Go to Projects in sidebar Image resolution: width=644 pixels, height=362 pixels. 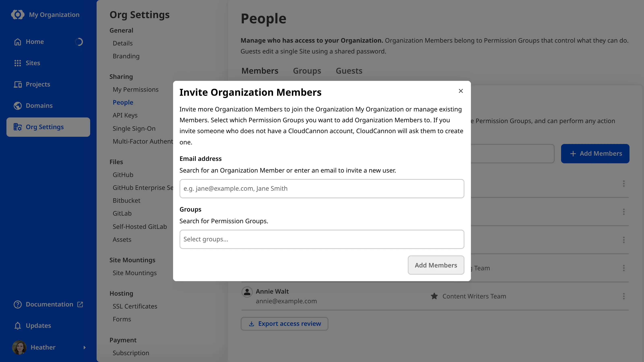(48, 84)
